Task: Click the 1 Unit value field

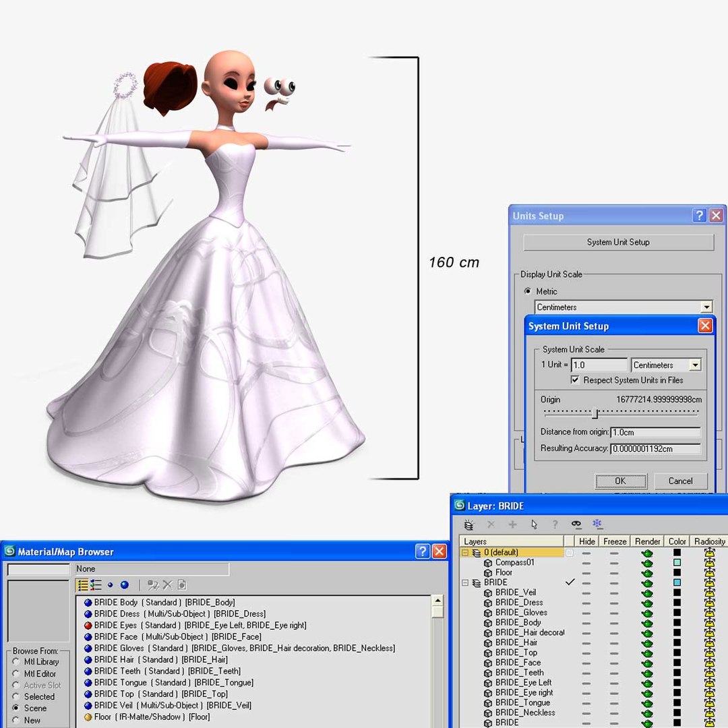Action: pos(599,365)
